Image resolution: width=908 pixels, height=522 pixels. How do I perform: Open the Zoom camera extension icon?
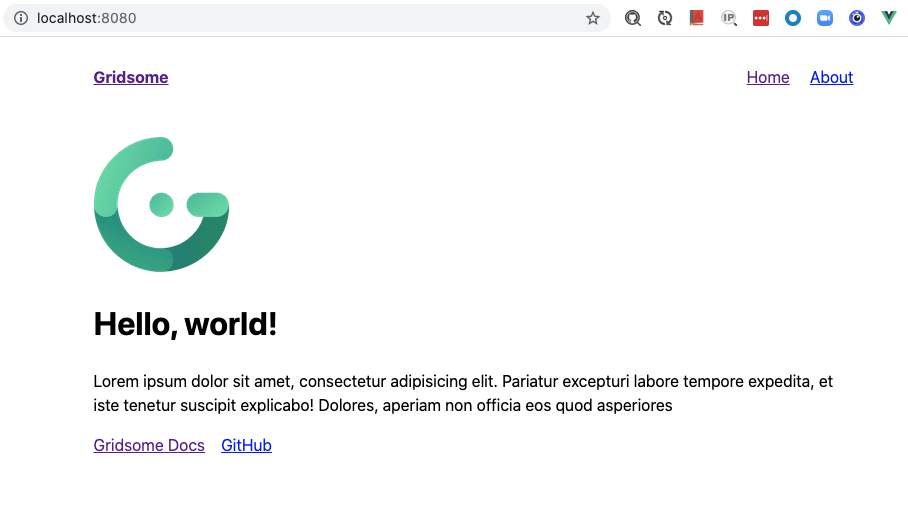(x=825, y=19)
